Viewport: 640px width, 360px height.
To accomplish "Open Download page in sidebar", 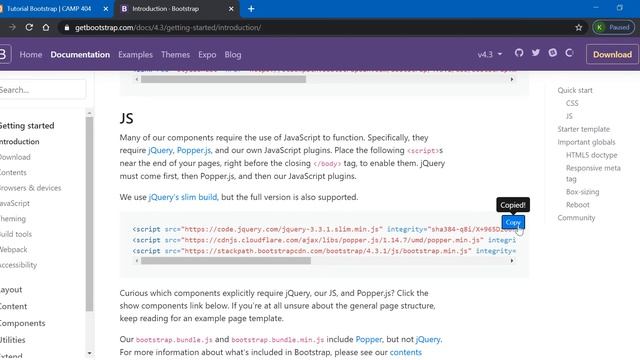I will click(15, 157).
